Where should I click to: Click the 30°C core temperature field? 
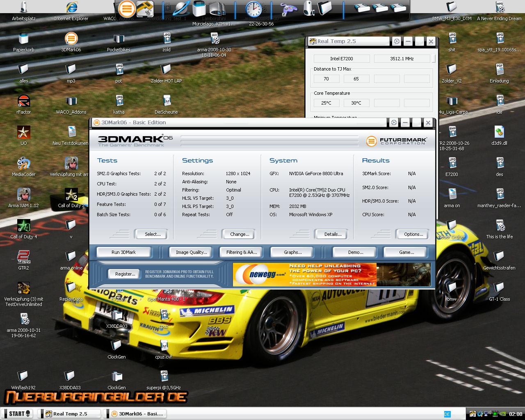356,103
